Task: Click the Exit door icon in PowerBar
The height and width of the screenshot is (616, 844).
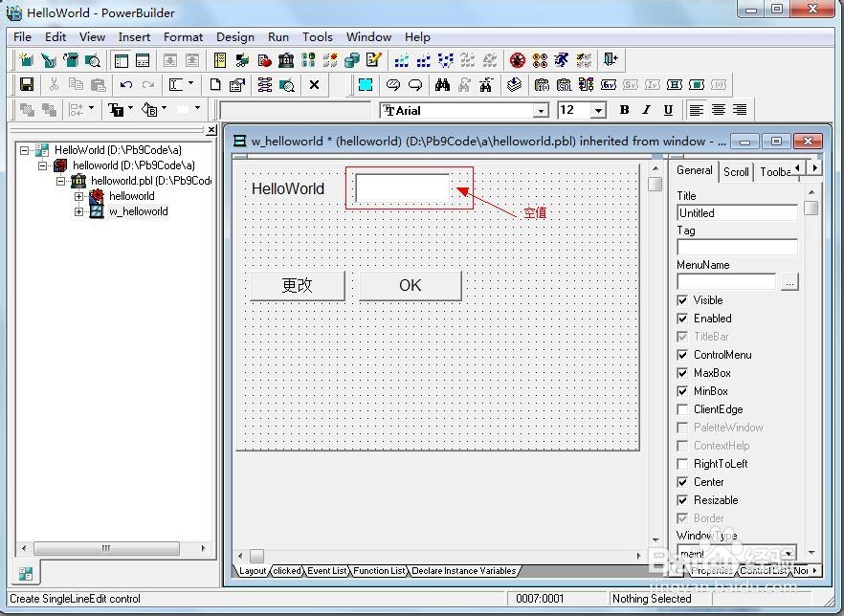Action: click(x=611, y=59)
